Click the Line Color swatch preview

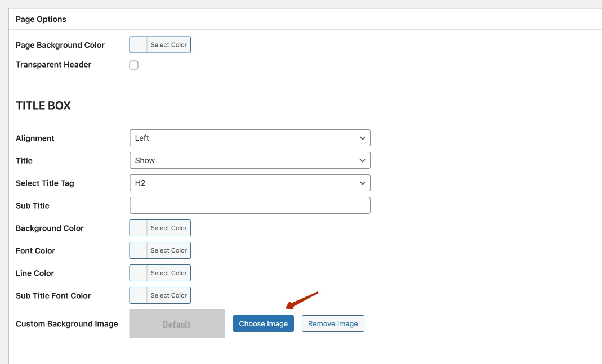139,273
